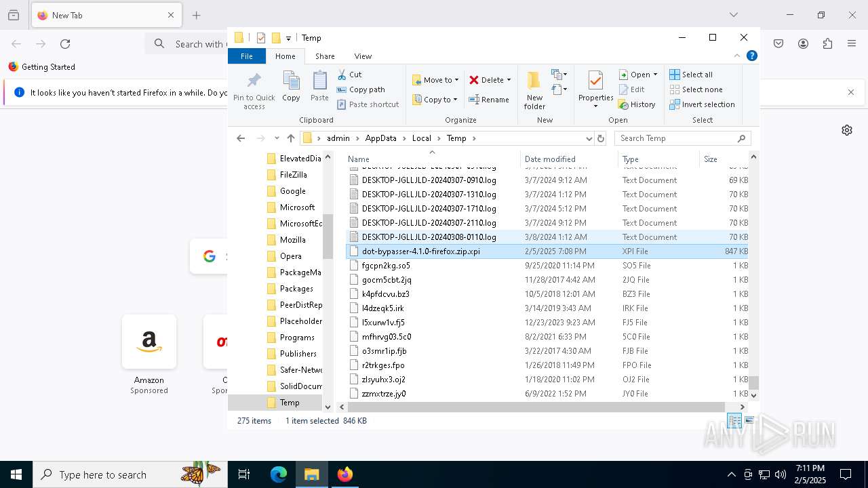Sort by Type column header
This screenshot has width=868, height=488.
click(x=659, y=159)
